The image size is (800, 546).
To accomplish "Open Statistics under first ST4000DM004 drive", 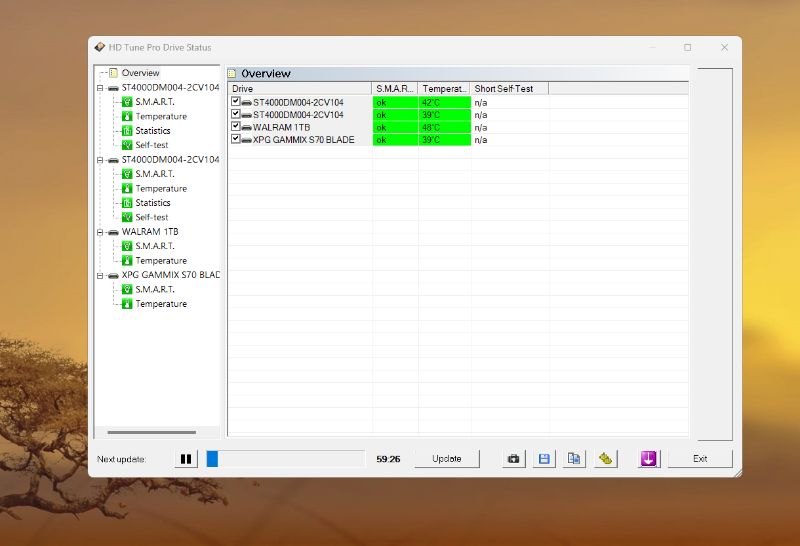I will 153,131.
